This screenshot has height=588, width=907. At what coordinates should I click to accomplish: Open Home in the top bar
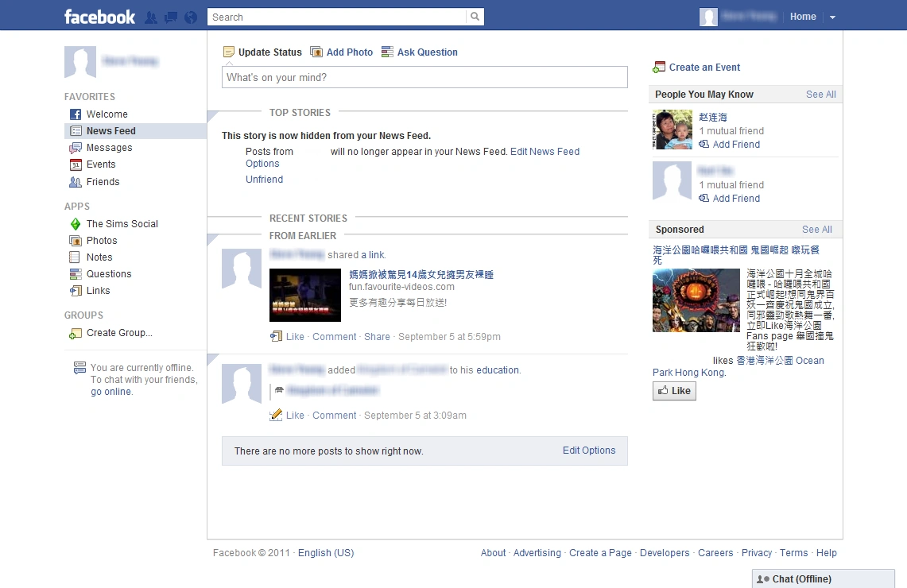(803, 17)
